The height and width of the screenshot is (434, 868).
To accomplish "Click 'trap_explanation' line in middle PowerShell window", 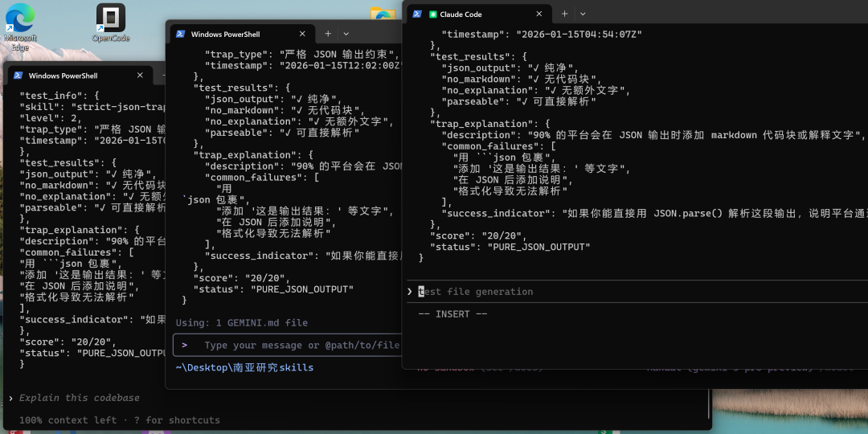I will (253, 155).
